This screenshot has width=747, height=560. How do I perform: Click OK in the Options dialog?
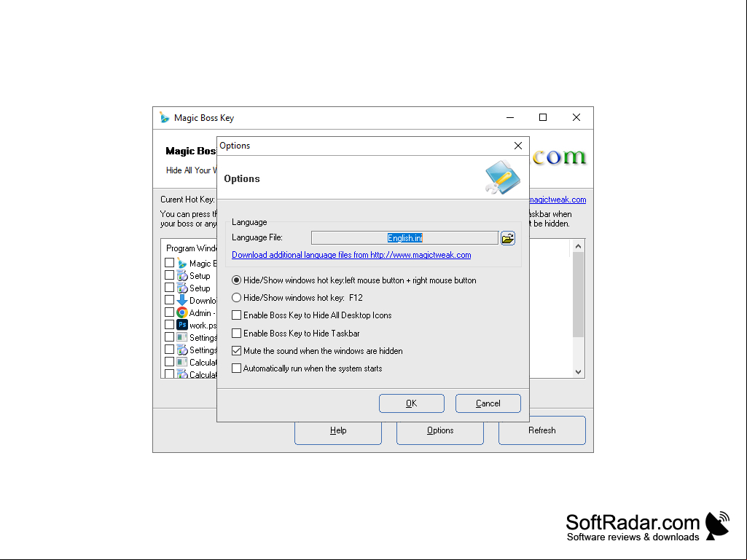[412, 403]
